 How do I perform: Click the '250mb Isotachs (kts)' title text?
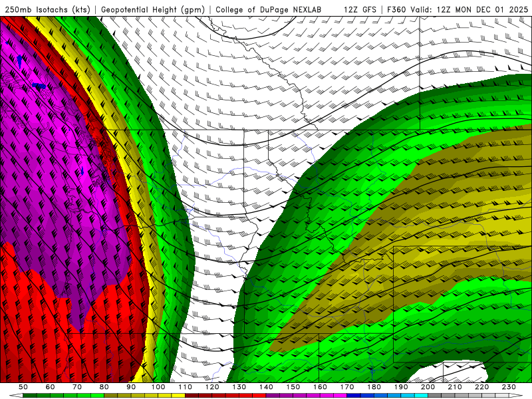click(x=48, y=10)
